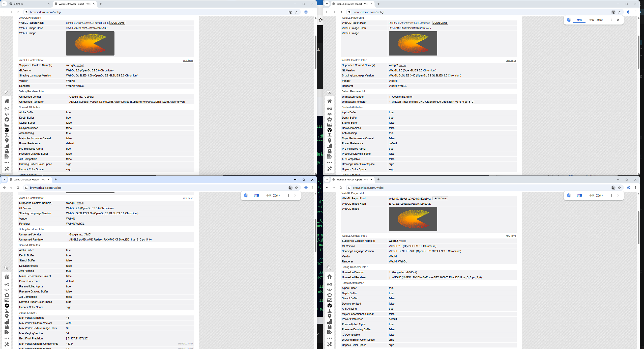The height and width of the screenshot is (349, 644).
Task: Select the stairs chart sidebar icon in AMD Radeon window
Action: click(x=7, y=321)
